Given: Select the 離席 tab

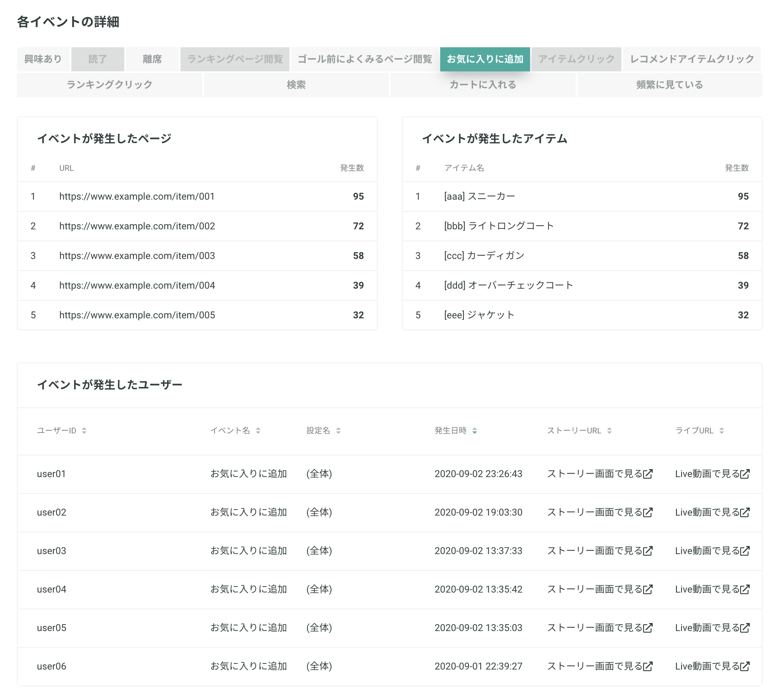Looking at the screenshot, I should coord(152,59).
